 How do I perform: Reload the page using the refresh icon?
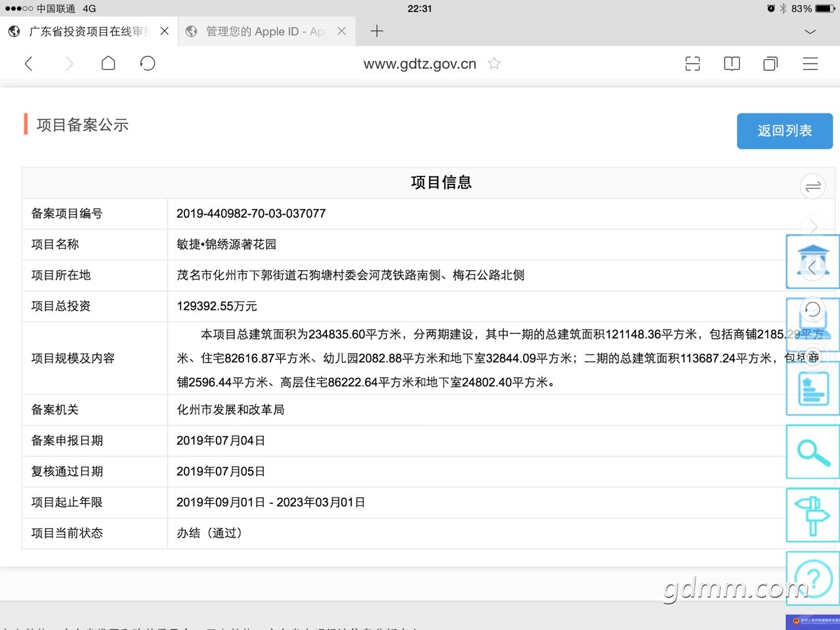[x=148, y=64]
